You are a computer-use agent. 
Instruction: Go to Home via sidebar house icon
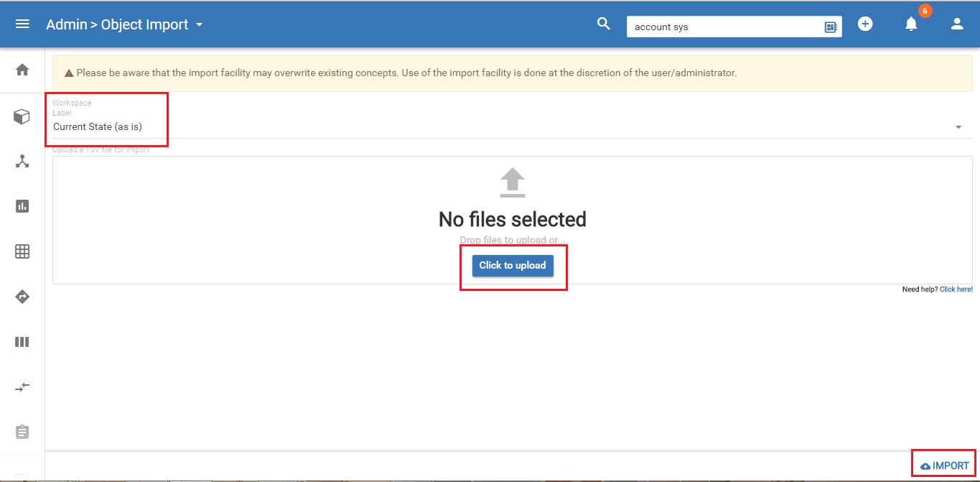pyautogui.click(x=22, y=70)
